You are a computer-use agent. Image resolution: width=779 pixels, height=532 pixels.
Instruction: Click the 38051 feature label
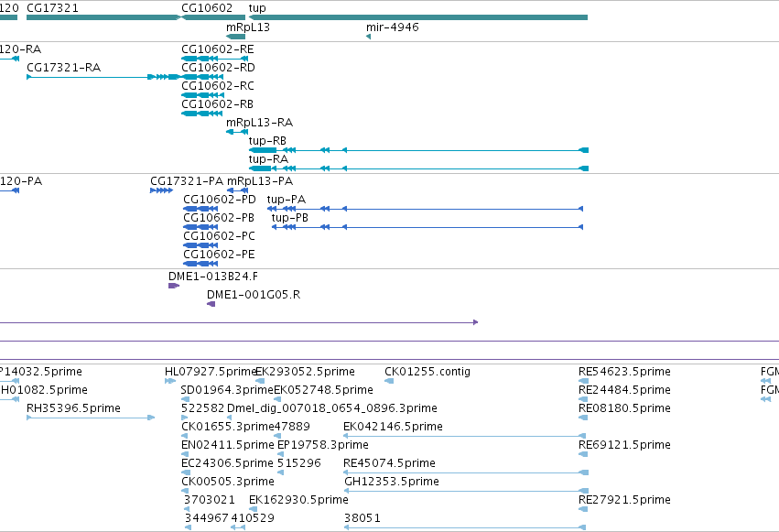tap(362, 519)
